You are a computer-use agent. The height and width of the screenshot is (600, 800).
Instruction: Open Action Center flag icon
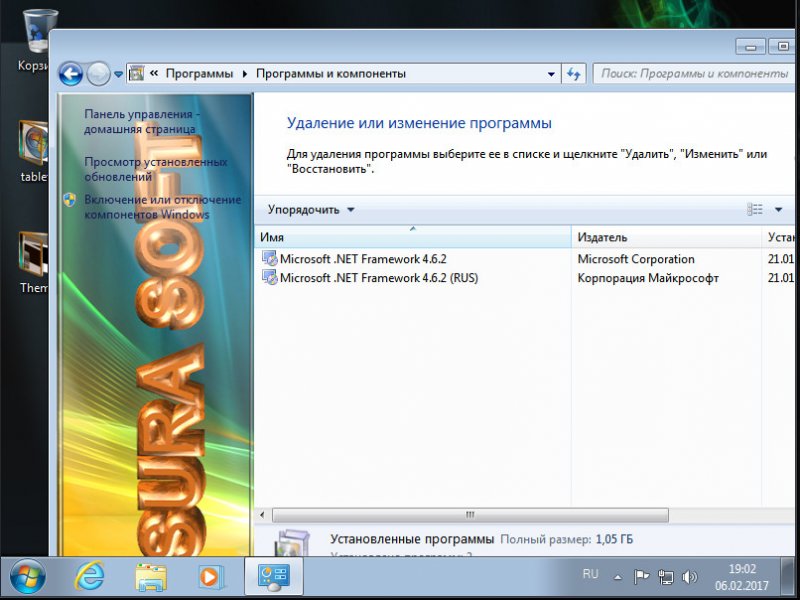pyautogui.click(x=641, y=577)
